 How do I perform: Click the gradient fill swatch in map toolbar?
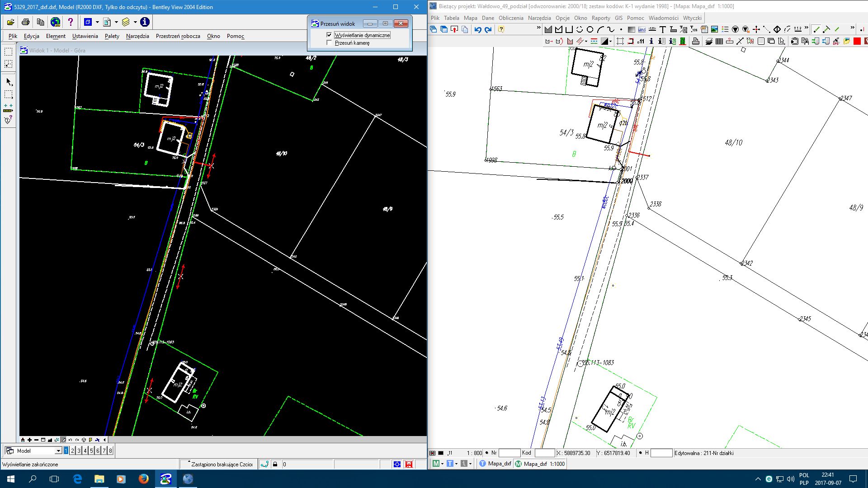click(x=631, y=29)
